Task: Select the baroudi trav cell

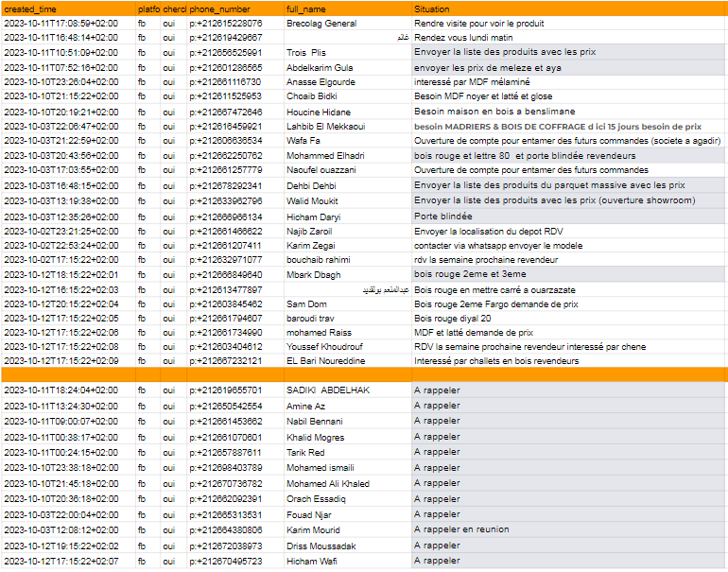Action: 348,319
